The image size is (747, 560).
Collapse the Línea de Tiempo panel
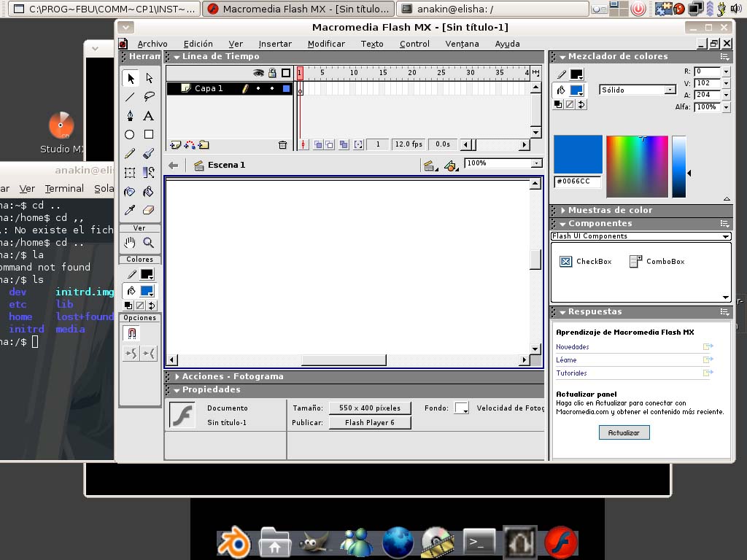point(177,57)
